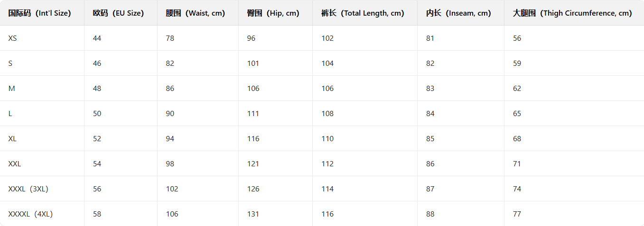Screen dimensions: 644x226
Task: Select the 内长 (Inseam, cm) header
Action: pyautogui.click(x=458, y=13)
